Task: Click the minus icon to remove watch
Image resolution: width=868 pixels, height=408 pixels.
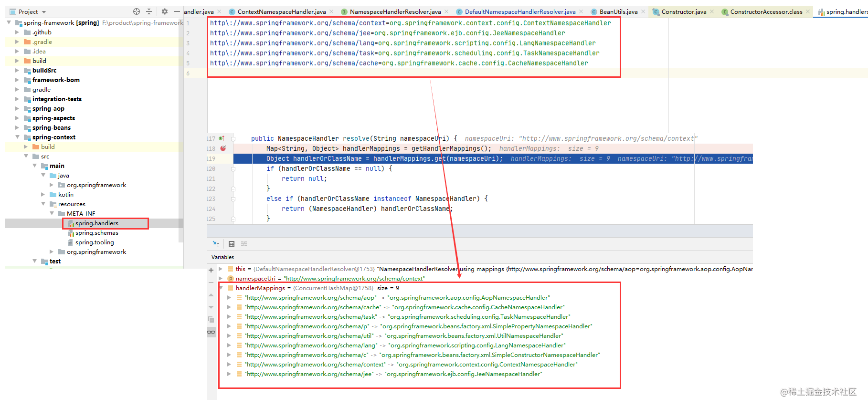Action: pos(211,282)
